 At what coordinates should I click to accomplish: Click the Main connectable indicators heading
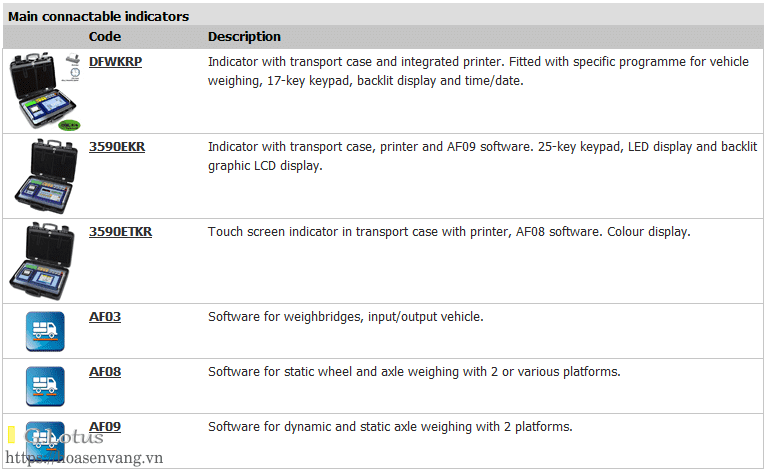coord(98,17)
